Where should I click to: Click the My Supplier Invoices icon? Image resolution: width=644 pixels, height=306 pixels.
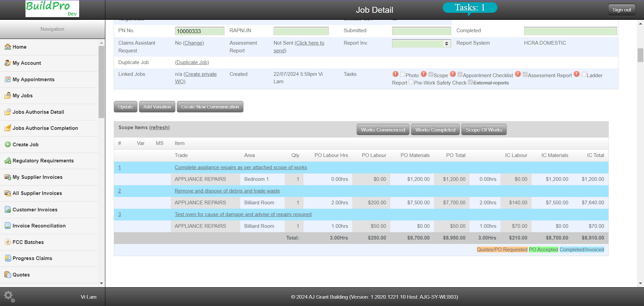pyautogui.click(x=7, y=177)
